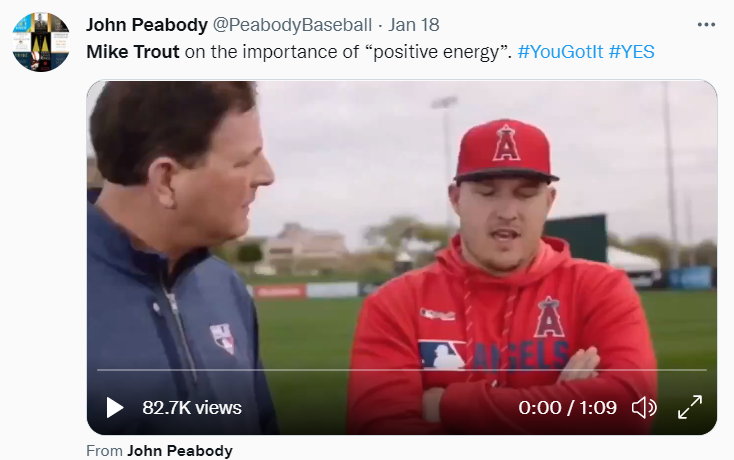Open the John Peabody link after 'From'

[180, 451]
